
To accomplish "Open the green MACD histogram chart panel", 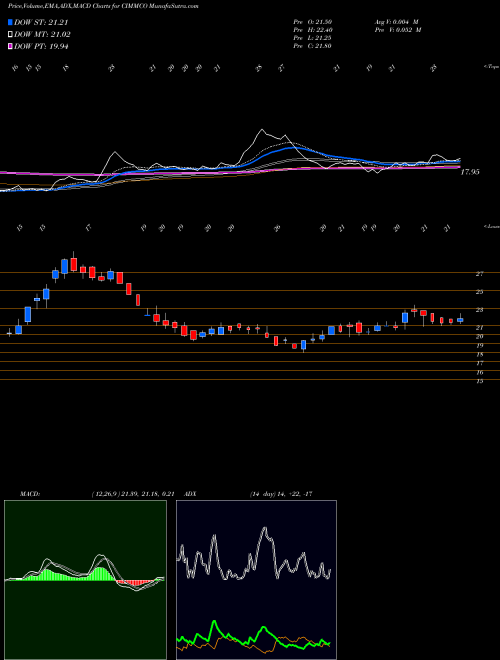I will 85,580.
